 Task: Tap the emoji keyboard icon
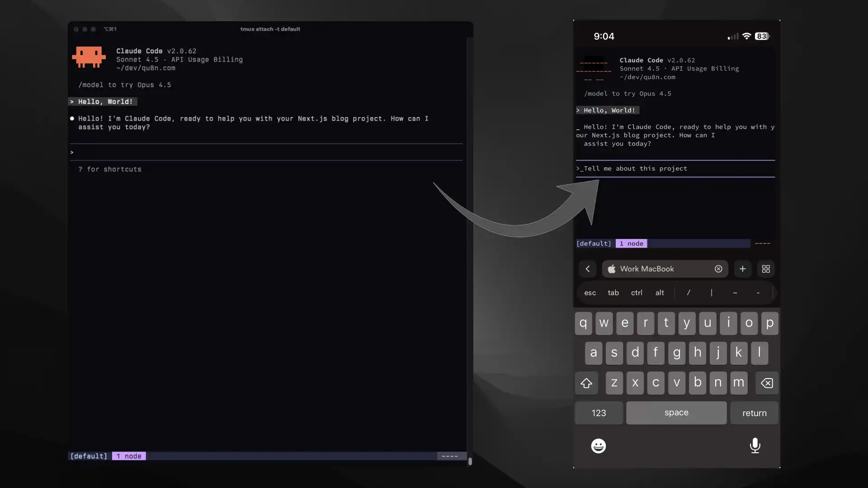598,446
